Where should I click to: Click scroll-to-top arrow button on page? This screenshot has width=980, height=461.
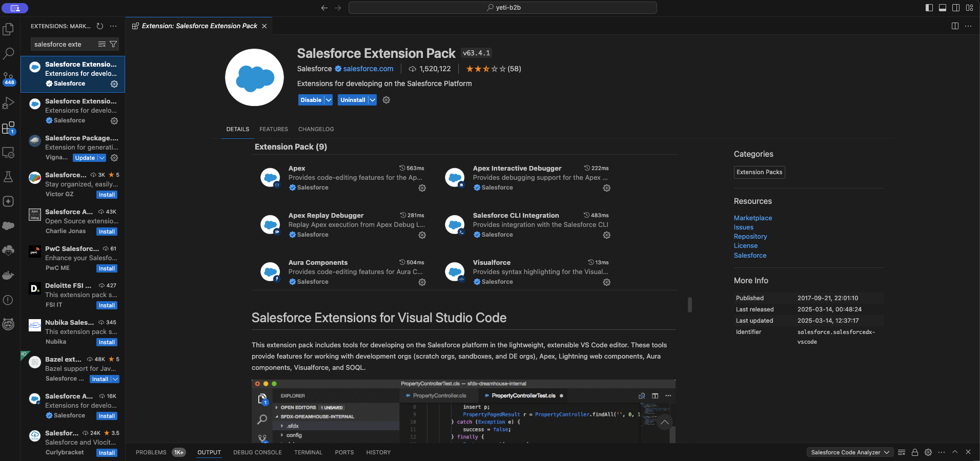(x=665, y=422)
